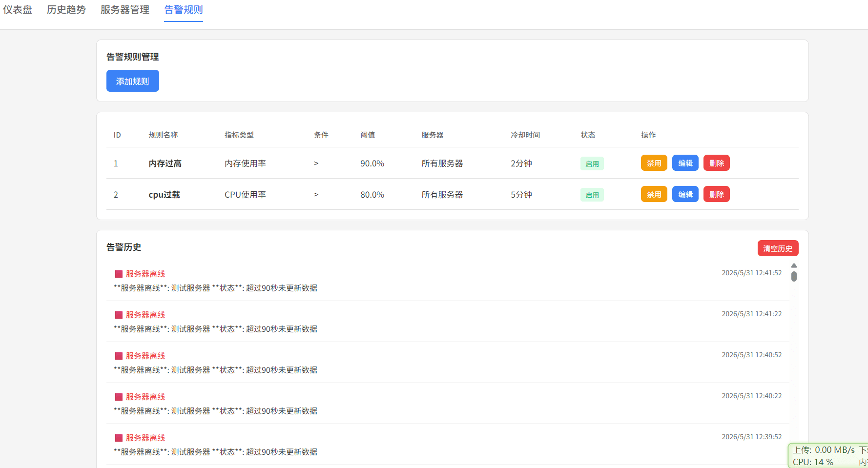Edit the cpu过载 rule

pos(685,194)
